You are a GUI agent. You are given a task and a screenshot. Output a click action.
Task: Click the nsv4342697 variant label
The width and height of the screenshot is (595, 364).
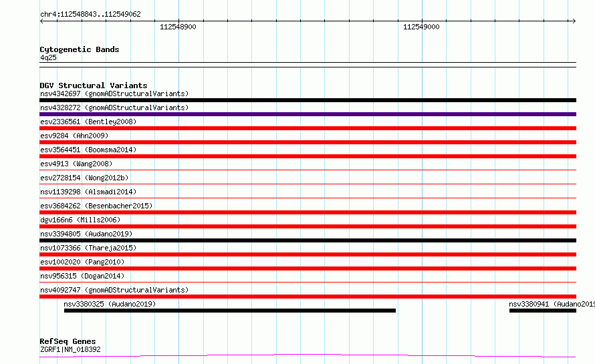[x=114, y=94]
